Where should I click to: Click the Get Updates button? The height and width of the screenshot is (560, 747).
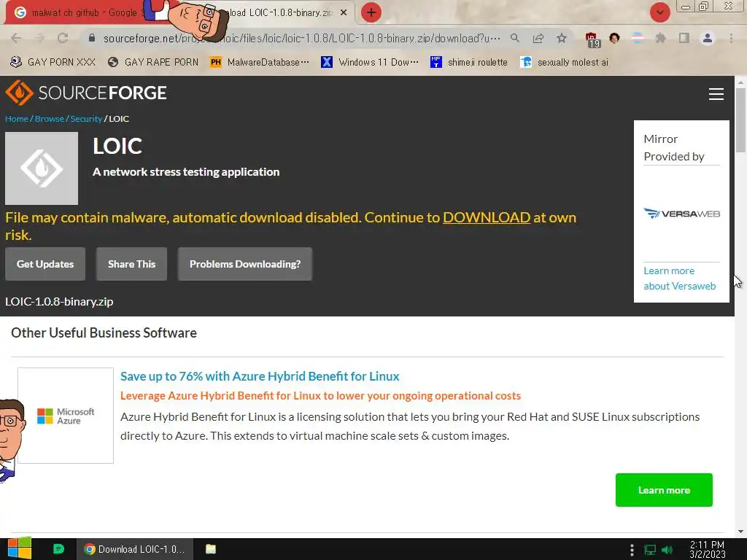click(45, 264)
